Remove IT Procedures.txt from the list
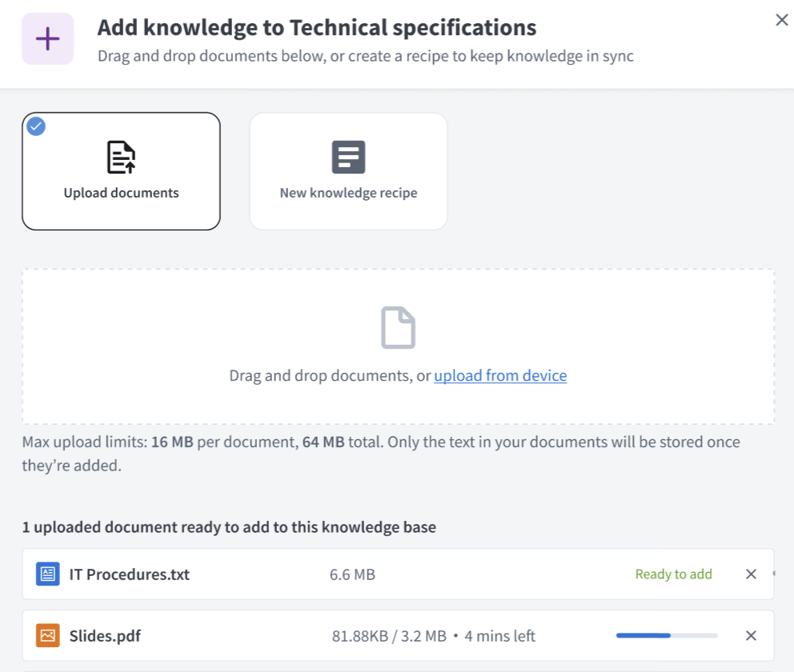The height and width of the screenshot is (672, 794). point(750,574)
